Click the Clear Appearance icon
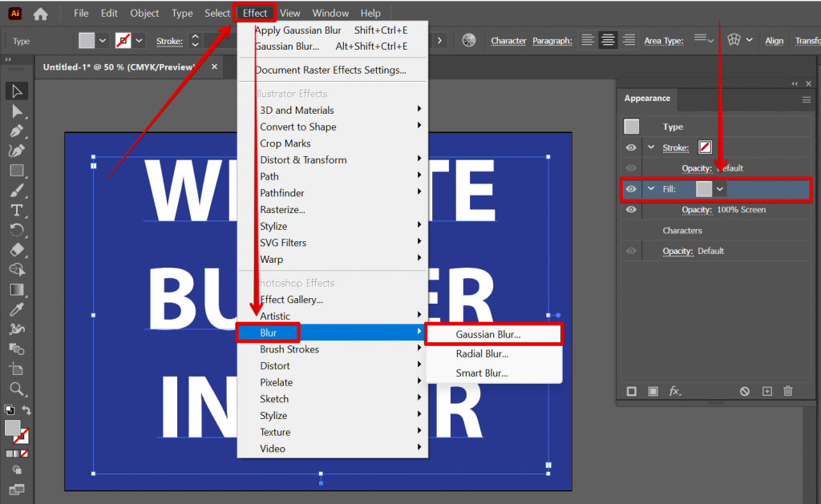 pyautogui.click(x=745, y=390)
